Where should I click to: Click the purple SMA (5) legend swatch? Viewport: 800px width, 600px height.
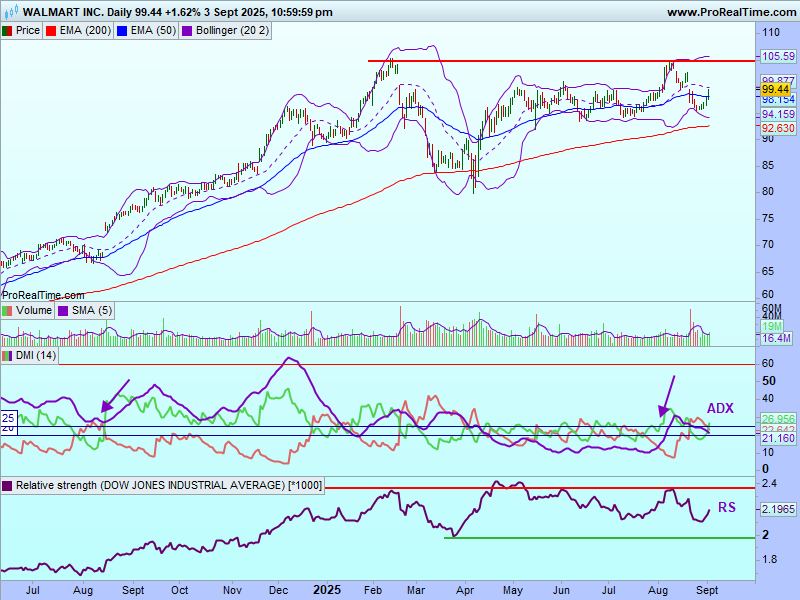click(x=63, y=311)
